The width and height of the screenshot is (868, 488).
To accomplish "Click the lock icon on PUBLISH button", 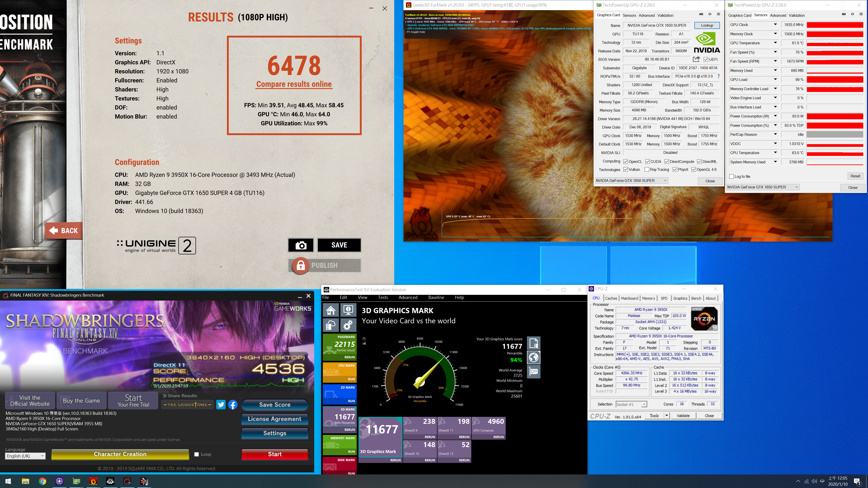I will pyautogui.click(x=301, y=265).
